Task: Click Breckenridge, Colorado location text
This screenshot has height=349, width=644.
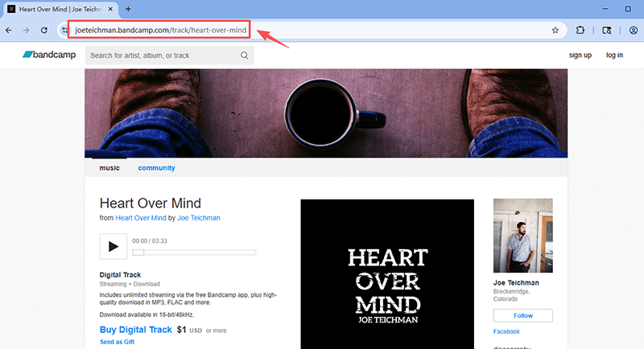Action: coord(512,295)
